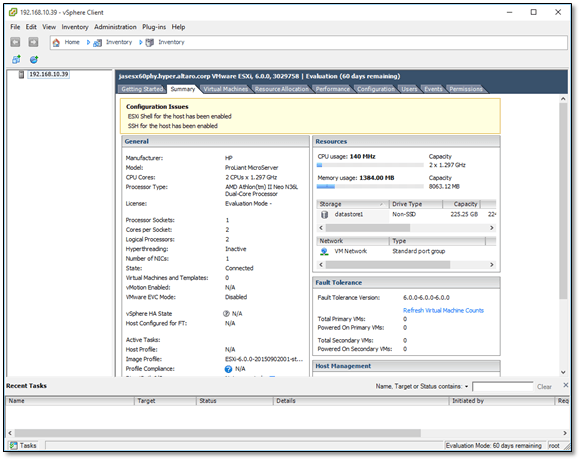Click the globe refresh toolbar icon
The image size is (581, 461).
pyautogui.click(x=34, y=59)
